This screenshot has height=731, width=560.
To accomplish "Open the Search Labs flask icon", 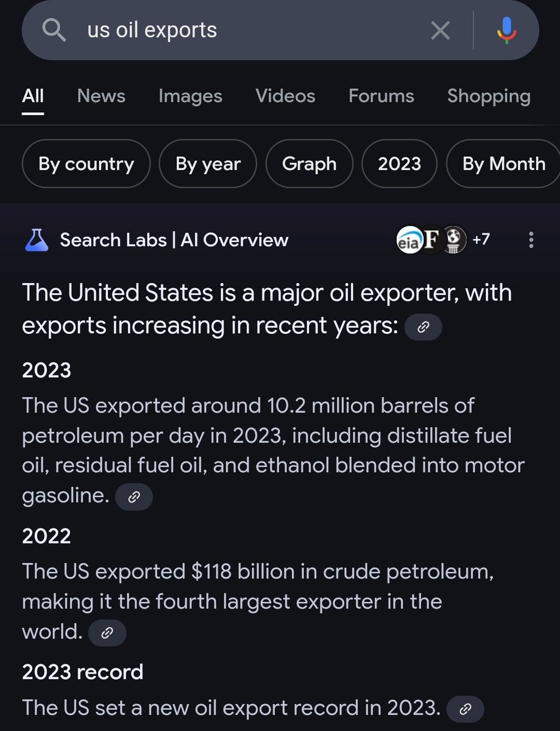I will click(x=36, y=240).
